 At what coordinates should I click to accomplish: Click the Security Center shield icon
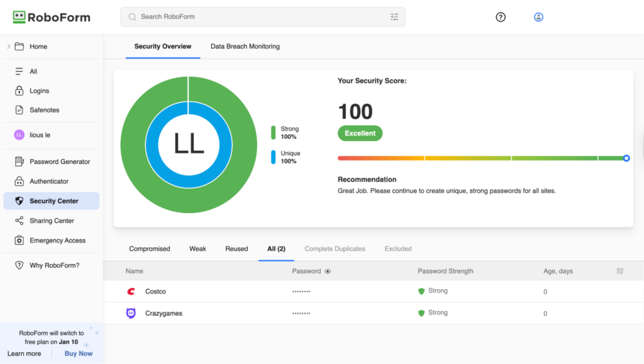19,201
